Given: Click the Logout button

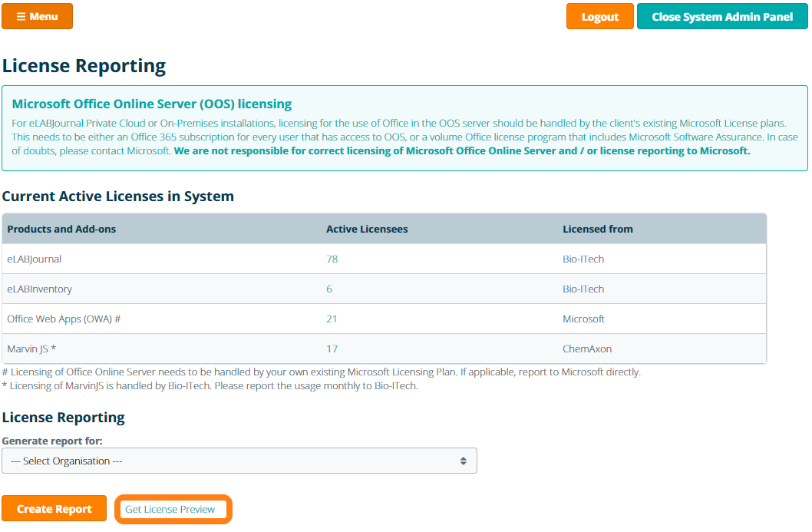Looking at the screenshot, I should [599, 17].
